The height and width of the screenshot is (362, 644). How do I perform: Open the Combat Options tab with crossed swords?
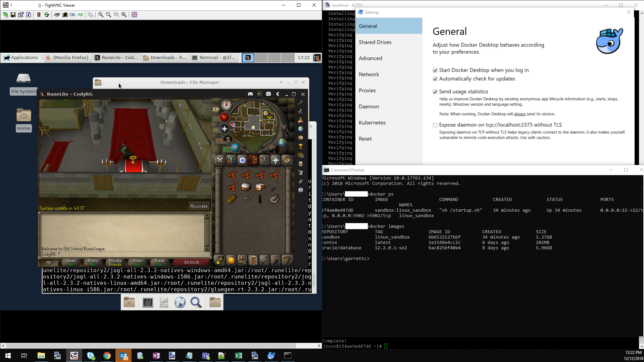click(x=220, y=161)
